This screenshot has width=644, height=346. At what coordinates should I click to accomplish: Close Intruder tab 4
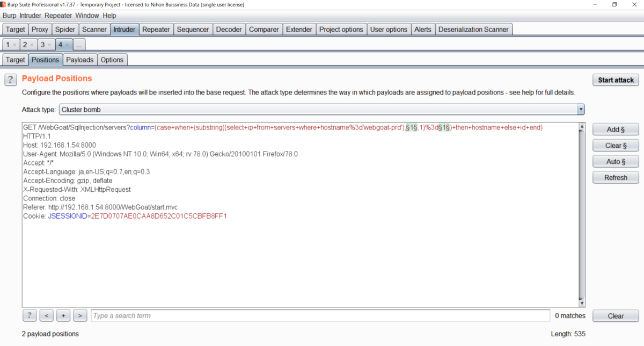point(67,45)
